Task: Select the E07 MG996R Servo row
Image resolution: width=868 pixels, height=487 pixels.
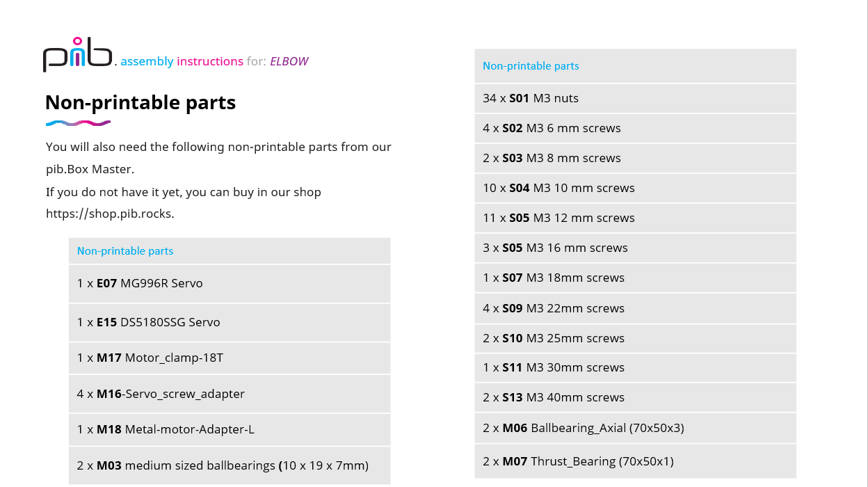Action: pos(229,284)
